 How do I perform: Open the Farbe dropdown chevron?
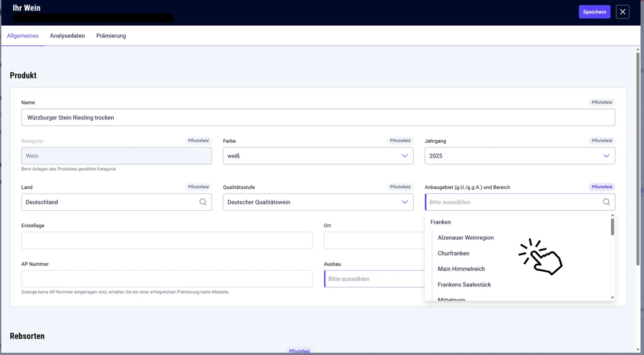(x=404, y=155)
